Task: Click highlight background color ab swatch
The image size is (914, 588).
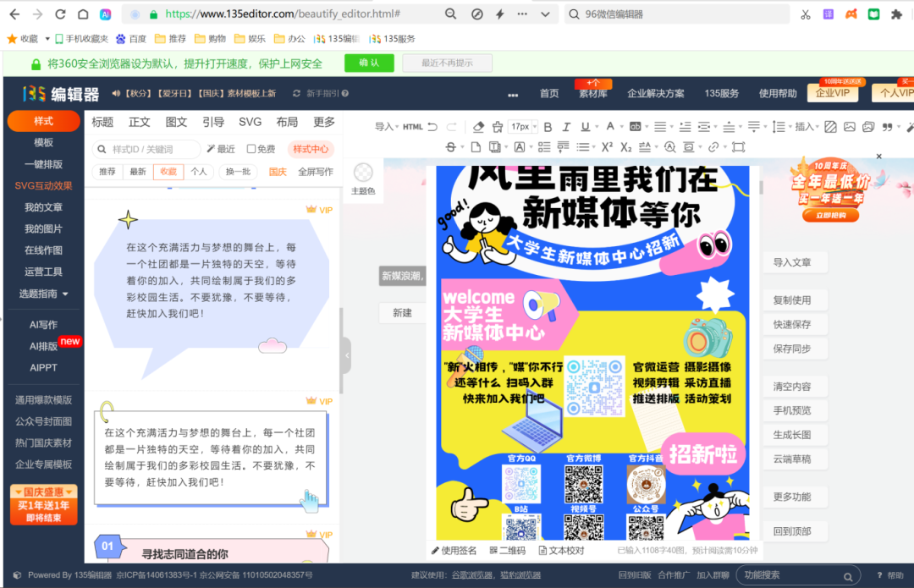Action: pos(636,126)
